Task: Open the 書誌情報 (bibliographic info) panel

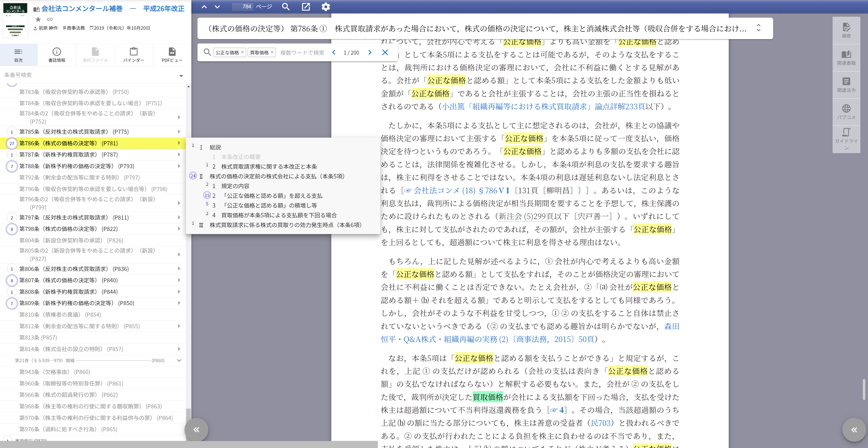Action: click(x=57, y=55)
